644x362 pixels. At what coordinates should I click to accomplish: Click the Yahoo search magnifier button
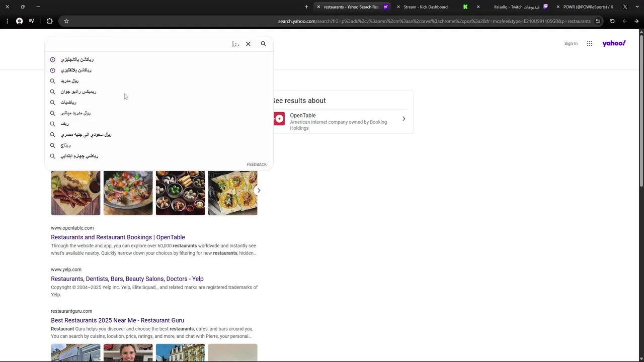coord(263,44)
